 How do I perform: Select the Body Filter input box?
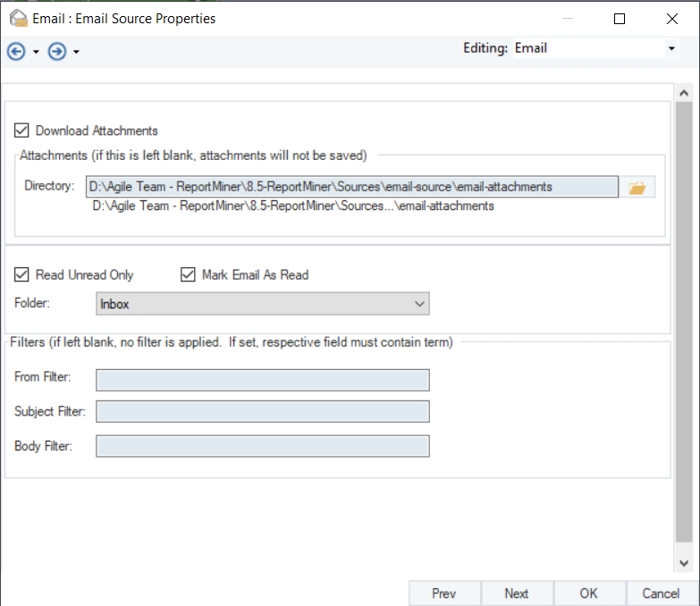pos(263,446)
